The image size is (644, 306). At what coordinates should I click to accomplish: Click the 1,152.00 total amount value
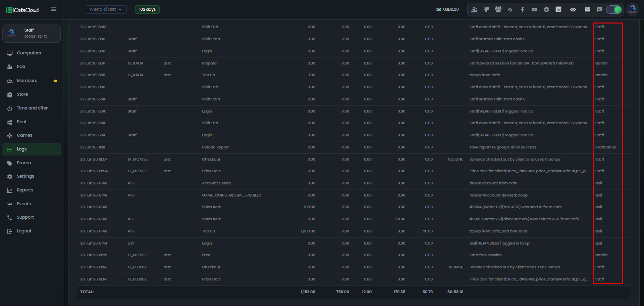(308, 292)
